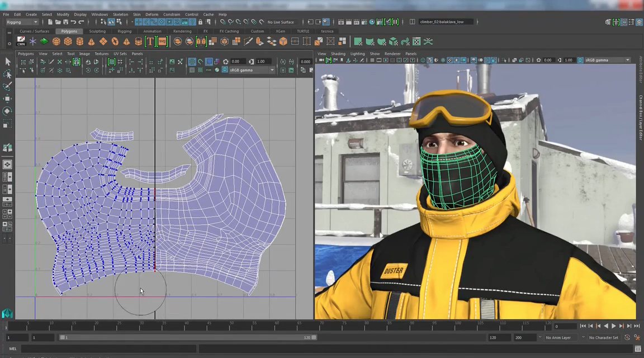644x358 pixels.
Task: Select the arrow Select tool in toolbox
Action: [x=7, y=62]
